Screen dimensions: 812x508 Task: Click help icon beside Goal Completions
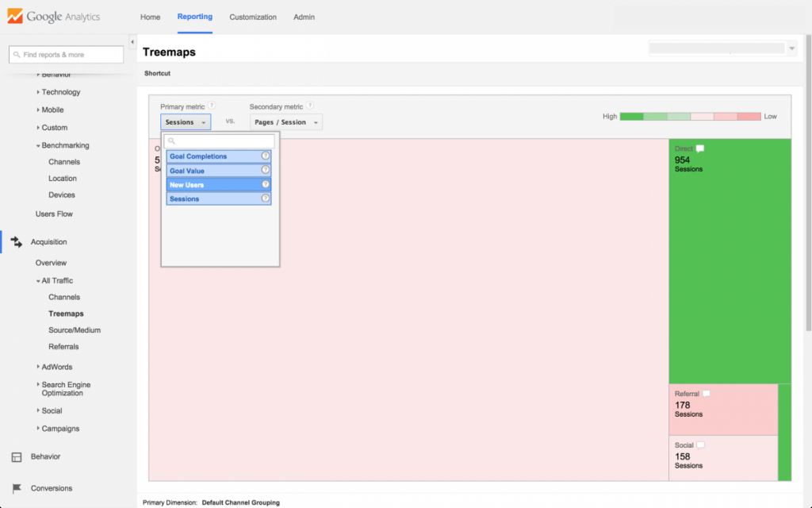265,156
